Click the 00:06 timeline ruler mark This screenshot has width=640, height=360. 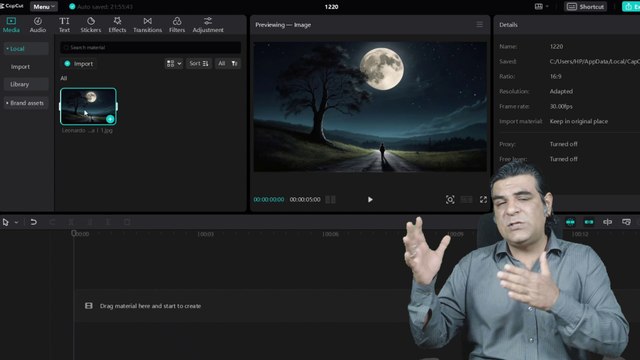330,234
